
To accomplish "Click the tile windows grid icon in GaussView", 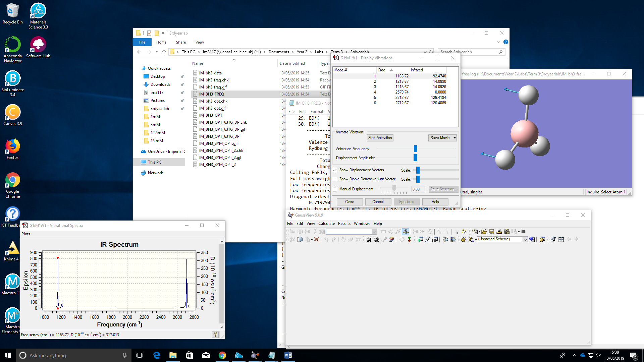I will pyautogui.click(x=561, y=239).
